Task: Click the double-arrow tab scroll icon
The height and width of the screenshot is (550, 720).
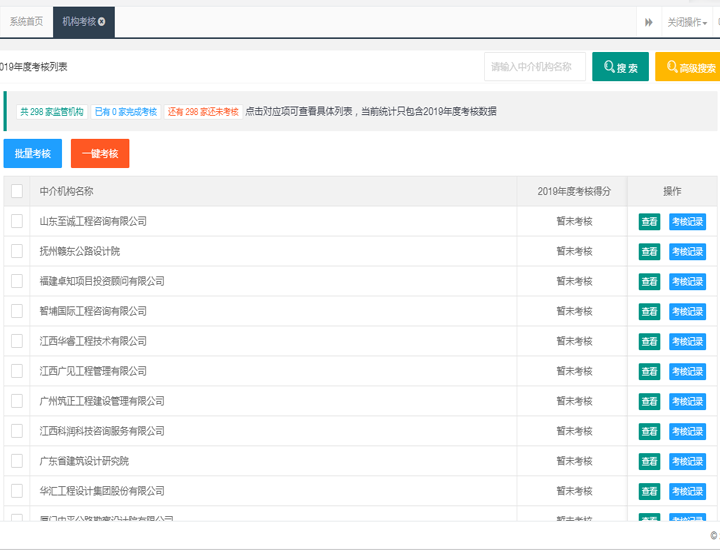Action: [x=648, y=22]
